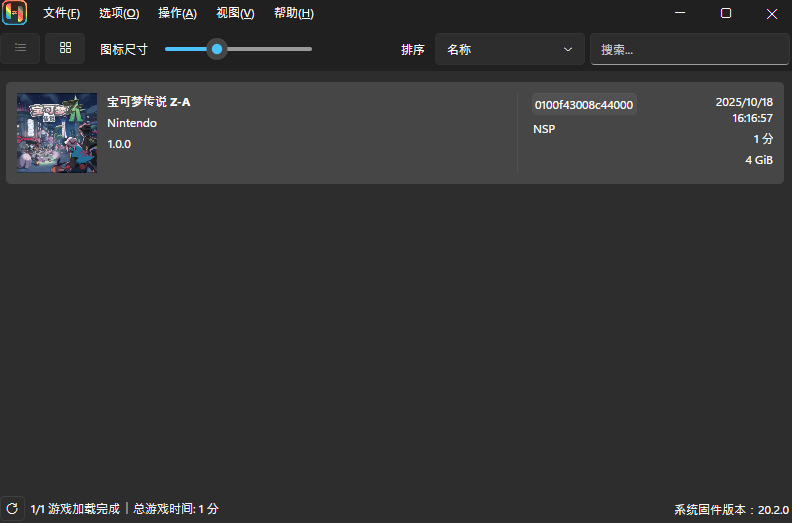Switch to list view layout
This screenshot has width=792, height=523.
click(20, 48)
